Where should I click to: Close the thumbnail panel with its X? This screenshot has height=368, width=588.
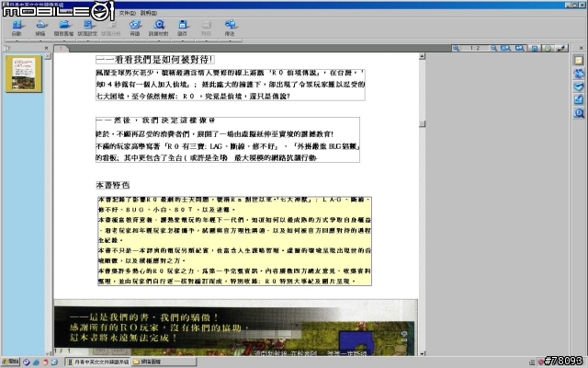click(46, 48)
